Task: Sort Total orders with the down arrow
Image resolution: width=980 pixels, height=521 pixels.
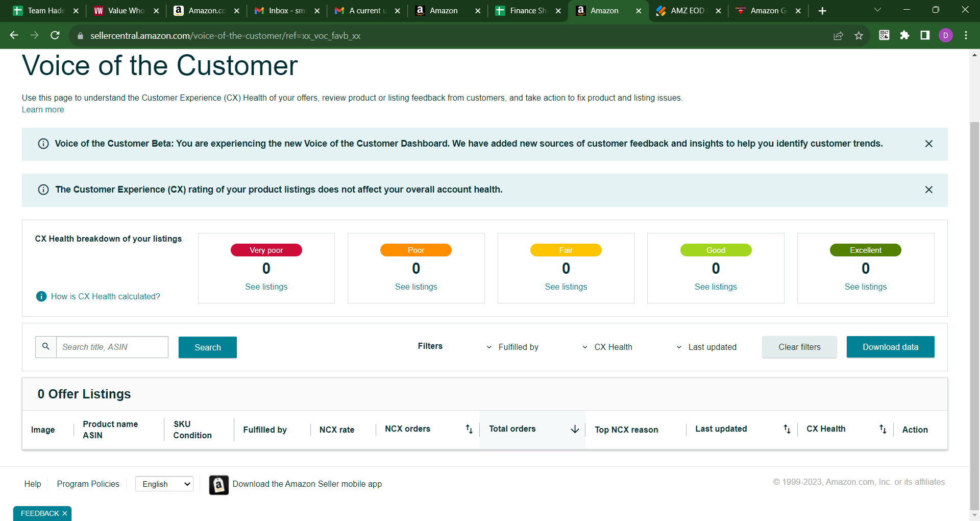Action: pyautogui.click(x=575, y=430)
